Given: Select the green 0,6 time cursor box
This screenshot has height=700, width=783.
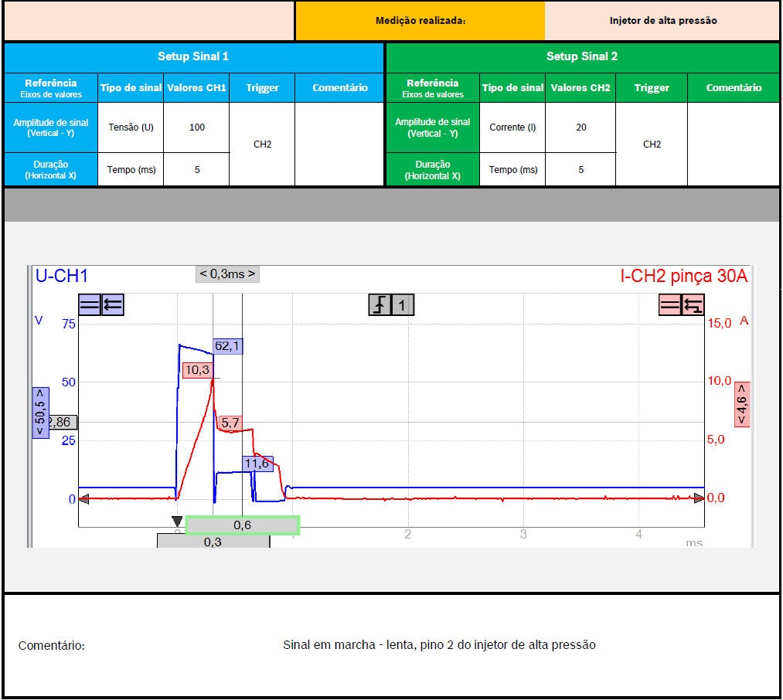Looking at the screenshot, I should coord(242,525).
